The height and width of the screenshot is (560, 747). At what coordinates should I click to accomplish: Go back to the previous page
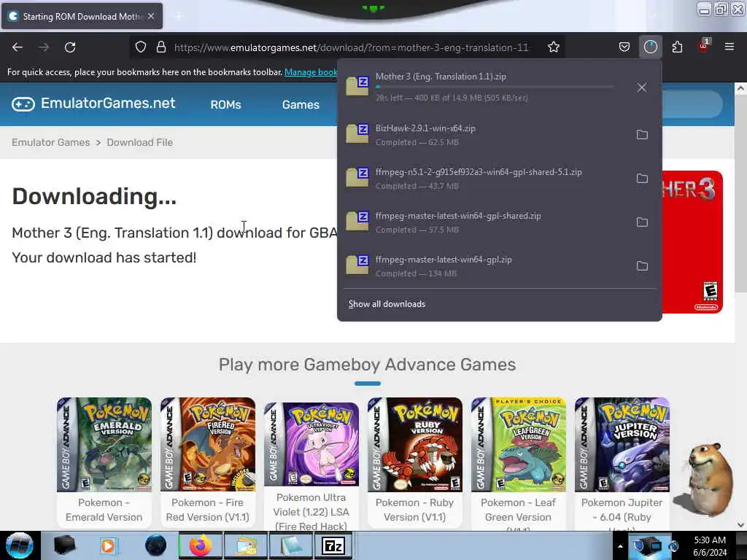coord(18,47)
